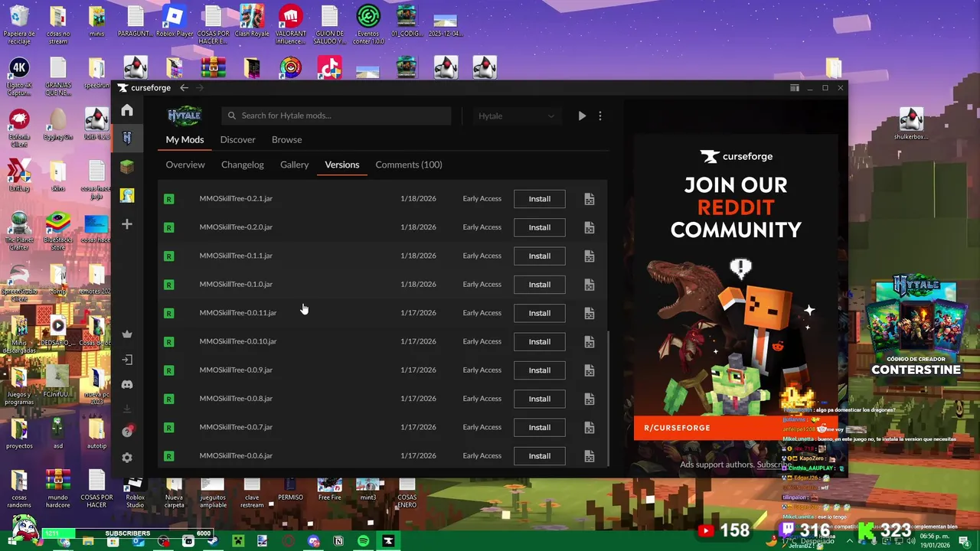Open the Overview tab
The height and width of the screenshot is (551, 980).
coord(185,165)
